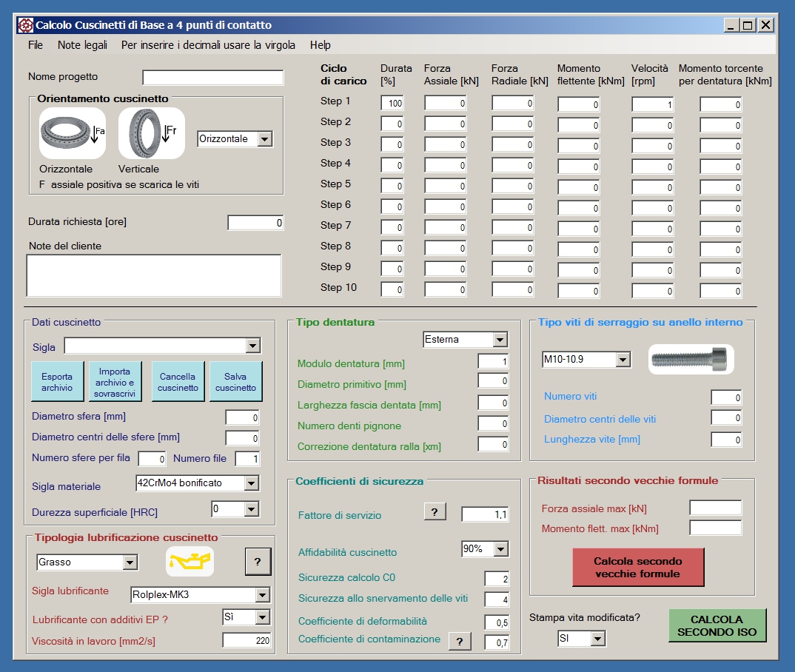Open lubrication type help question button

(x=258, y=562)
